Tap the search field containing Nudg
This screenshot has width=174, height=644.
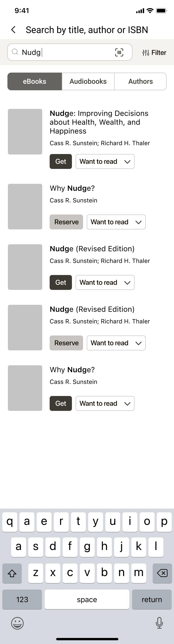tap(70, 52)
